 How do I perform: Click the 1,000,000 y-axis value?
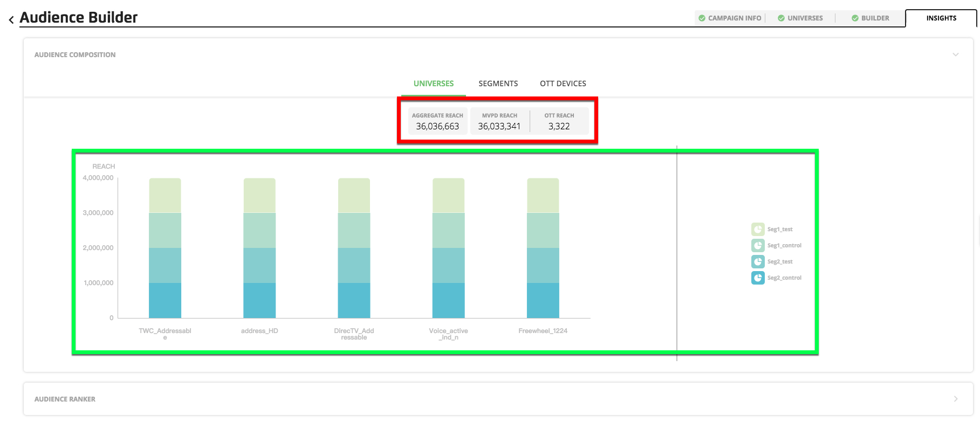point(99,283)
